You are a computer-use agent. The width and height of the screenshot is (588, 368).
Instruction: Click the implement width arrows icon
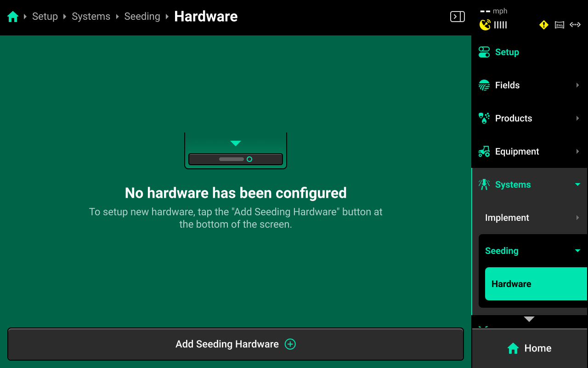(x=575, y=25)
